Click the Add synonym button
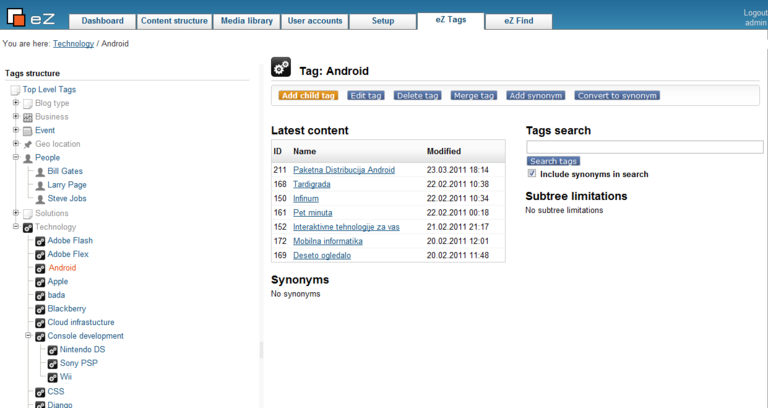The image size is (768, 408). click(536, 96)
